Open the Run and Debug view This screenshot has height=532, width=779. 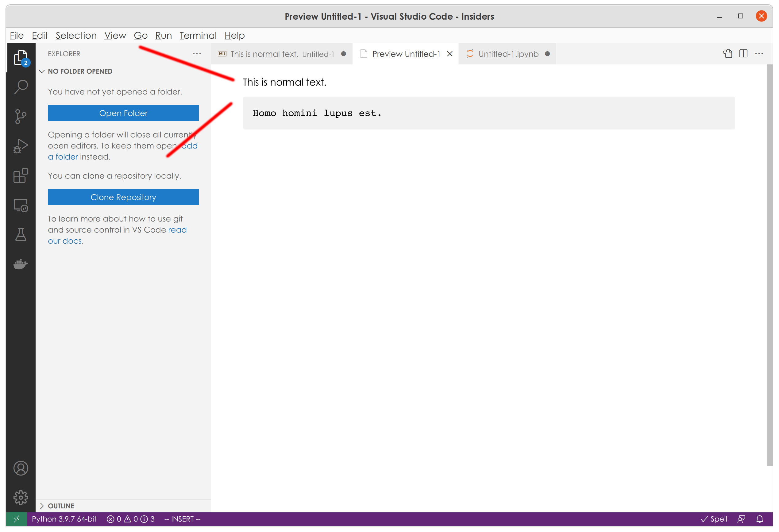pyautogui.click(x=21, y=145)
